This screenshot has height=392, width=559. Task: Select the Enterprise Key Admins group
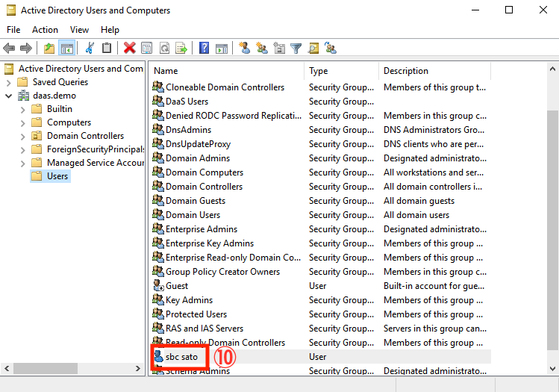[x=210, y=243]
